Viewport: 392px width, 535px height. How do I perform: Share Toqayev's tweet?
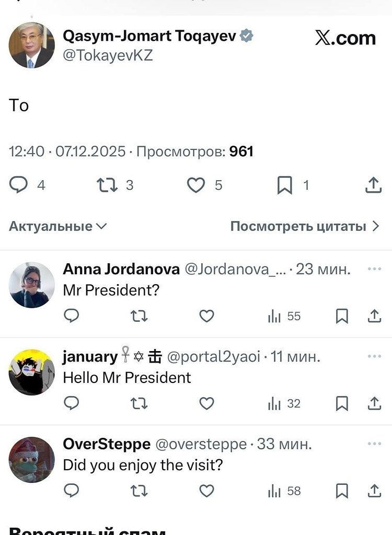tap(373, 184)
